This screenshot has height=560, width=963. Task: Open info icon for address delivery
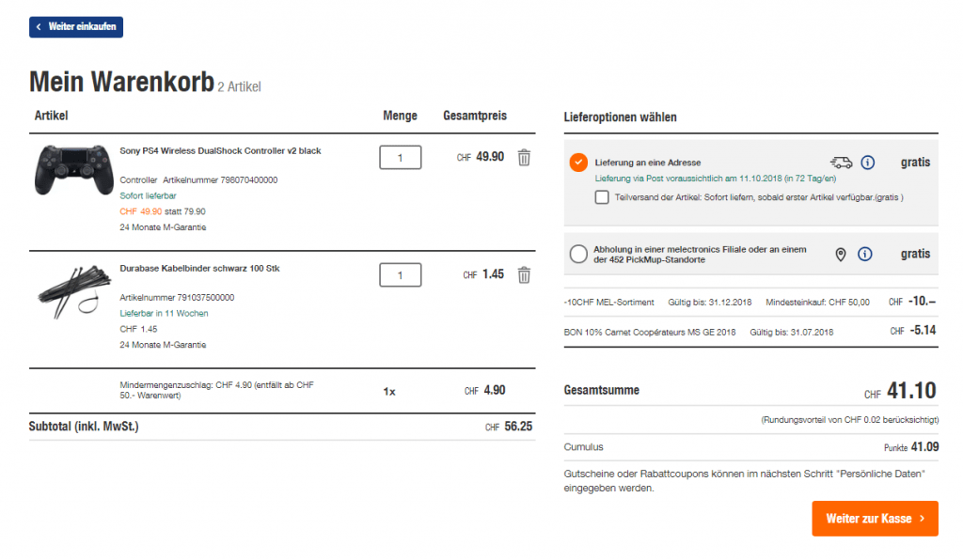click(867, 163)
